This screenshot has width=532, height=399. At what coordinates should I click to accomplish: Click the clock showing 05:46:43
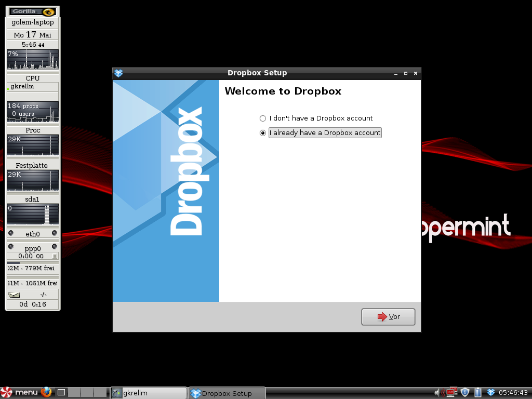point(514,392)
